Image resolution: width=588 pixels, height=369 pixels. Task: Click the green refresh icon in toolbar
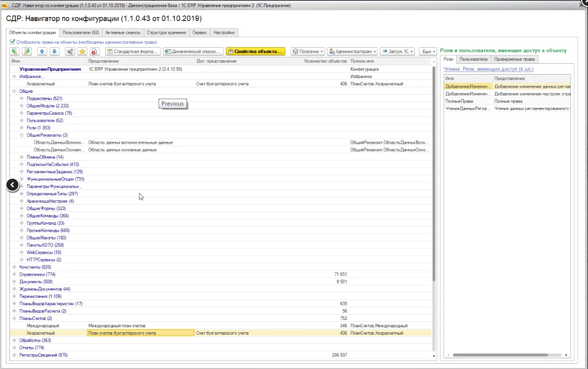[x=15, y=52]
